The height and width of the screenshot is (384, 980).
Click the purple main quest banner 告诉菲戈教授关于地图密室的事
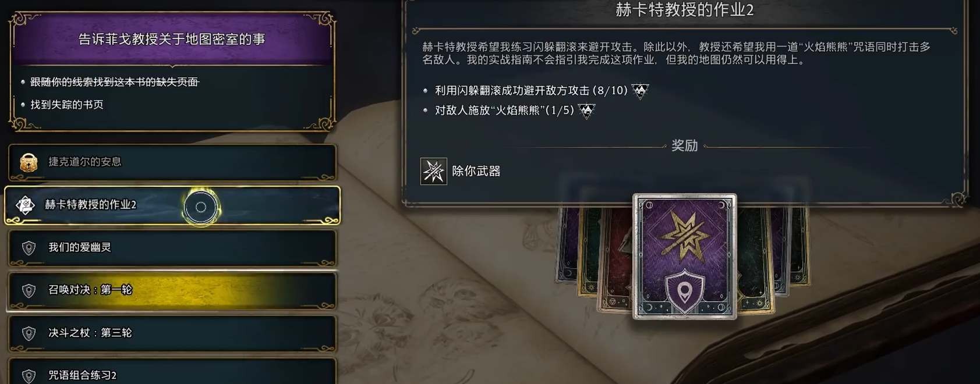click(172, 39)
